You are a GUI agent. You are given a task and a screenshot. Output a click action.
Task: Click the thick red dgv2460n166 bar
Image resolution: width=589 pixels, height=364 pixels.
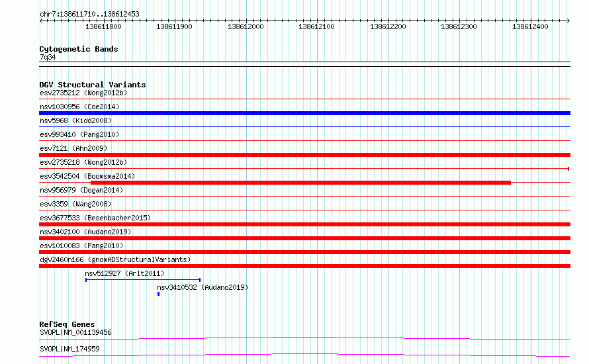coord(304,266)
